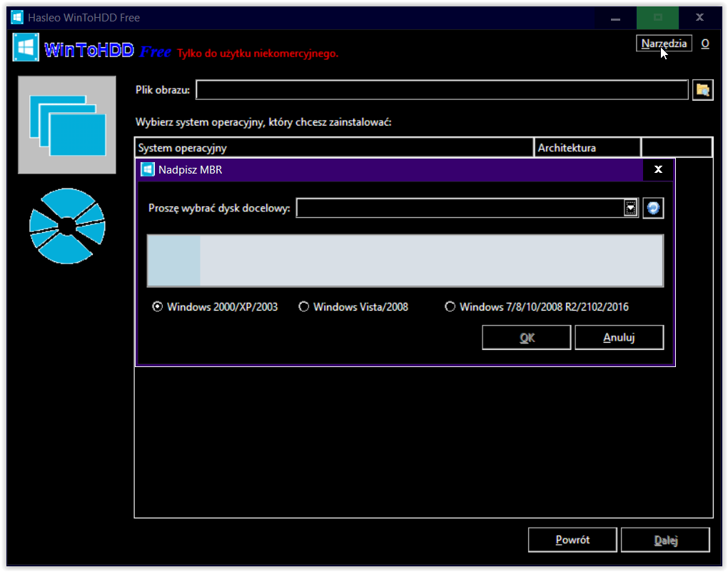Refresh the target disk list

tap(653, 208)
